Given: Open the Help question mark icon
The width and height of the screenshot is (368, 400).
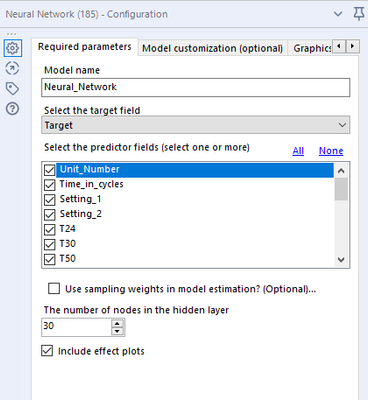Looking at the screenshot, I should [x=12, y=109].
